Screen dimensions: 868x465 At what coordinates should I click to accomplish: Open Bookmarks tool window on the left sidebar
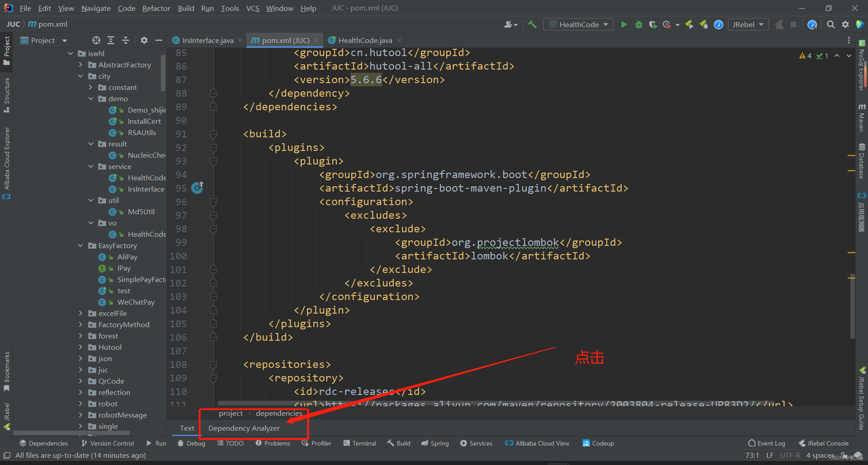(6, 371)
